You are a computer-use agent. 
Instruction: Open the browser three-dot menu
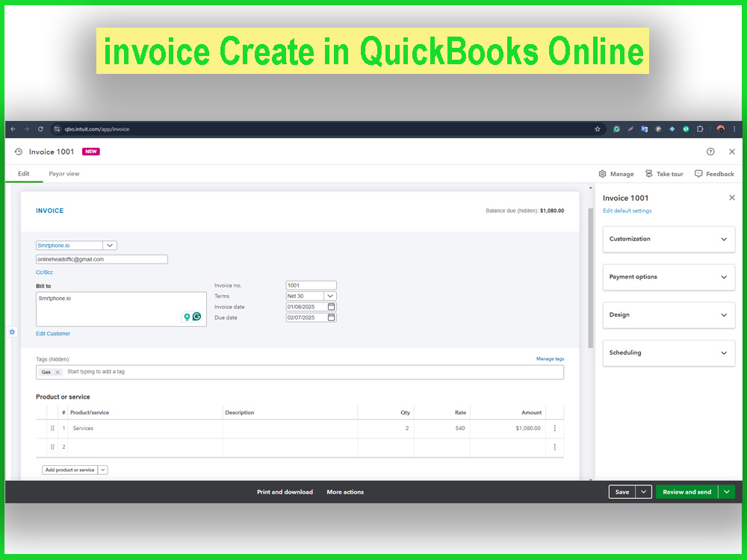tap(734, 129)
